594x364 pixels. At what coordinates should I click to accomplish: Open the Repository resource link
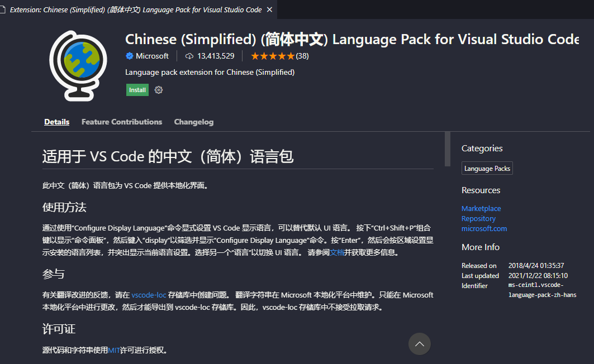coord(478,218)
